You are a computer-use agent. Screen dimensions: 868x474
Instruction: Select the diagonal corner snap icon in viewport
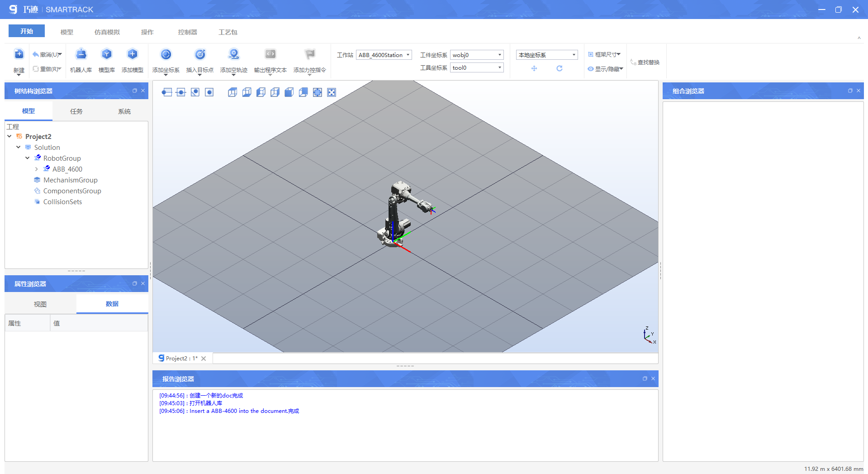(195, 92)
